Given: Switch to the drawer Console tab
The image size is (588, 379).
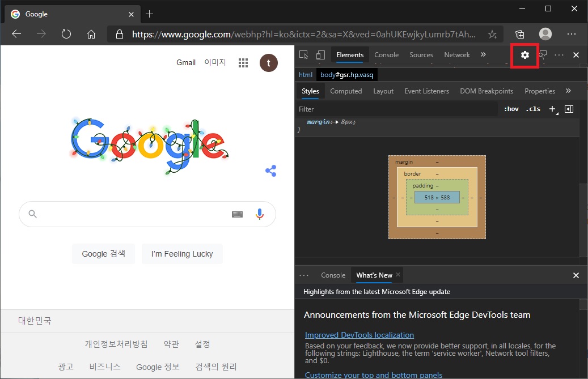Looking at the screenshot, I should (x=333, y=275).
